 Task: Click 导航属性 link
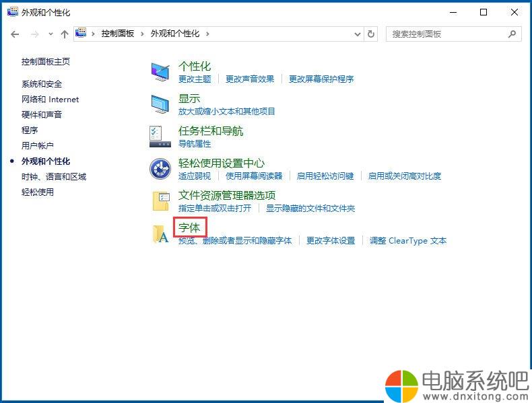point(195,144)
